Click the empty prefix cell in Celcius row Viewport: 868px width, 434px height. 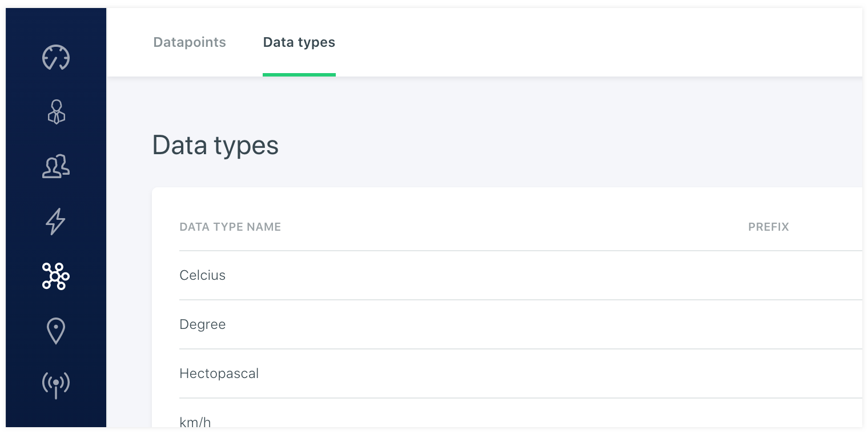tap(768, 275)
